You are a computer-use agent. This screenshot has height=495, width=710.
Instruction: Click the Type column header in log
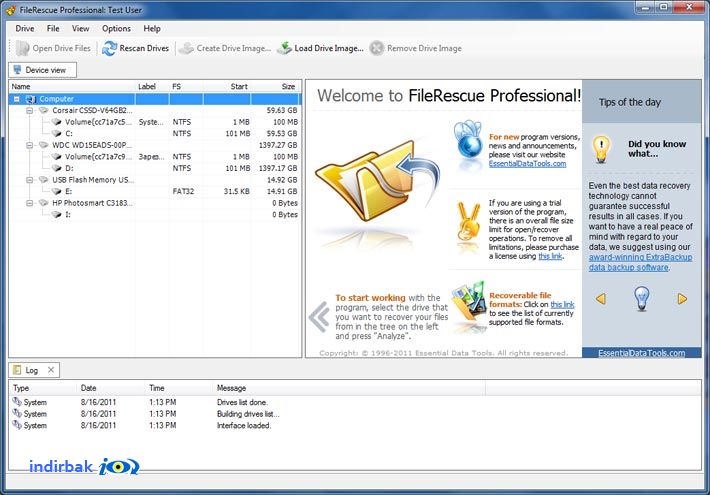pos(43,388)
